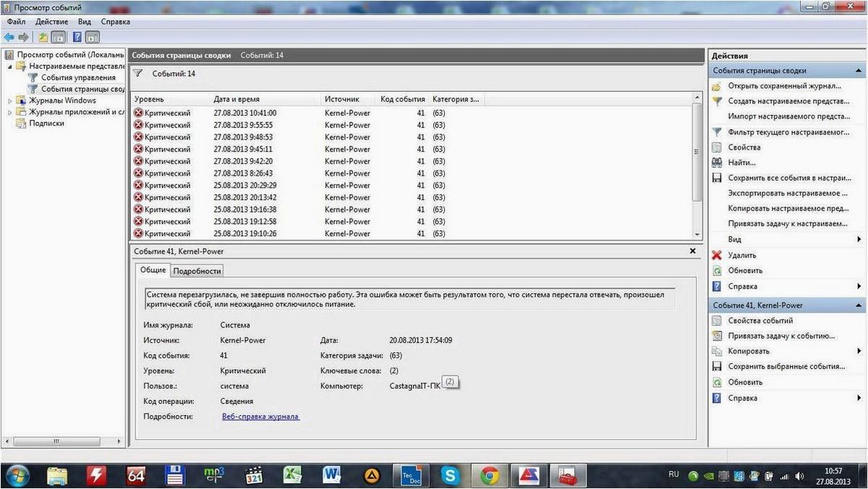This screenshot has width=868, height=489.
Task: Expand 'Журналы приложений и служб' tree node
Action: coord(10,112)
